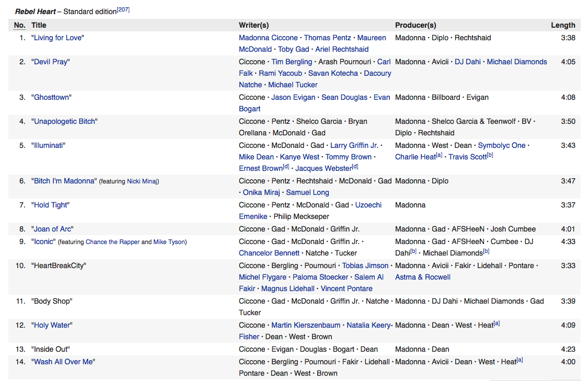This screenshot has width=588, height=381.
Task: Follow the Nicki Minaj featured artist link
Action: coord(143,181)
